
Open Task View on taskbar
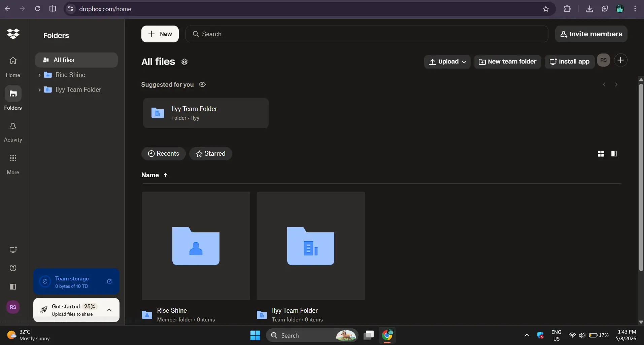pos(369,335)
